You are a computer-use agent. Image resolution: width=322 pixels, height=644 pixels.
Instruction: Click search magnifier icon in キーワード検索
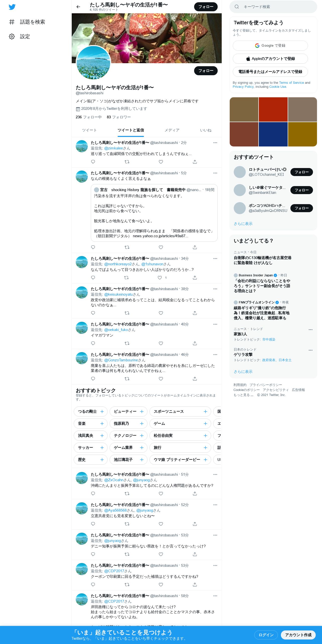coord(237,7)
